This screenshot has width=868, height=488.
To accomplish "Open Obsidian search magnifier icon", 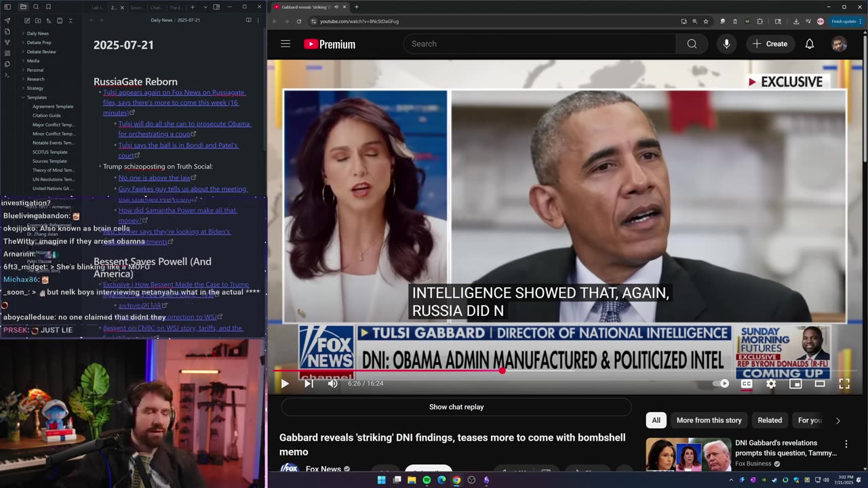I will [36, 7].
